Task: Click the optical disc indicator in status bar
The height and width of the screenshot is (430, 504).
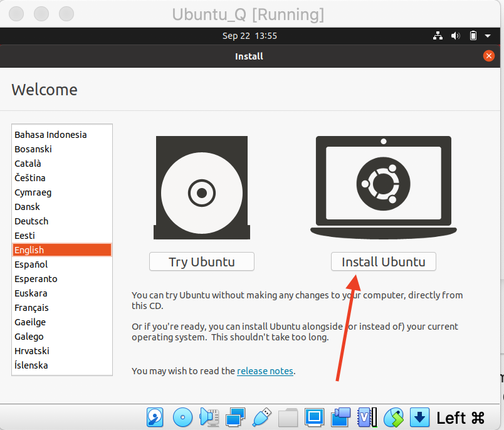Action: [182, 417]
